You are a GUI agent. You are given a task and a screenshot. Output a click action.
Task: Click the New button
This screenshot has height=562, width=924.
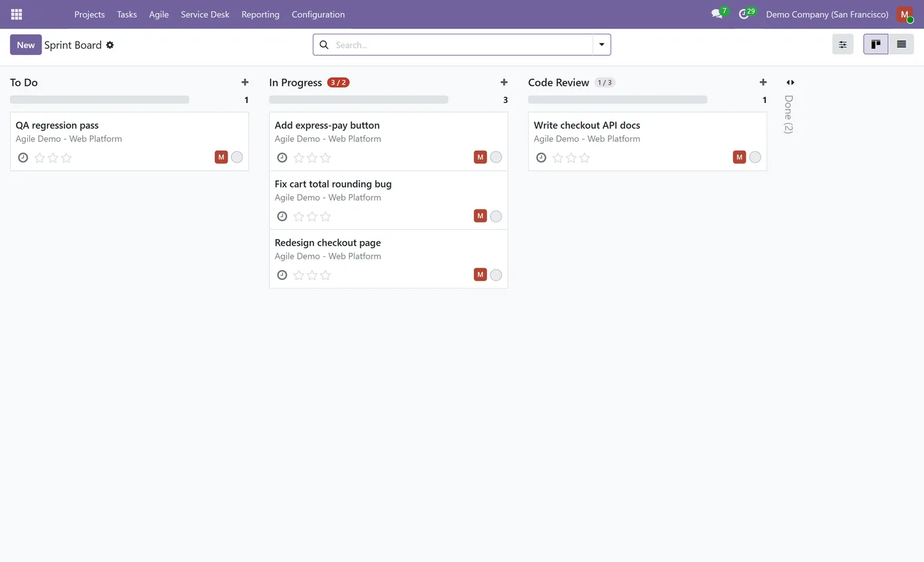26,45
